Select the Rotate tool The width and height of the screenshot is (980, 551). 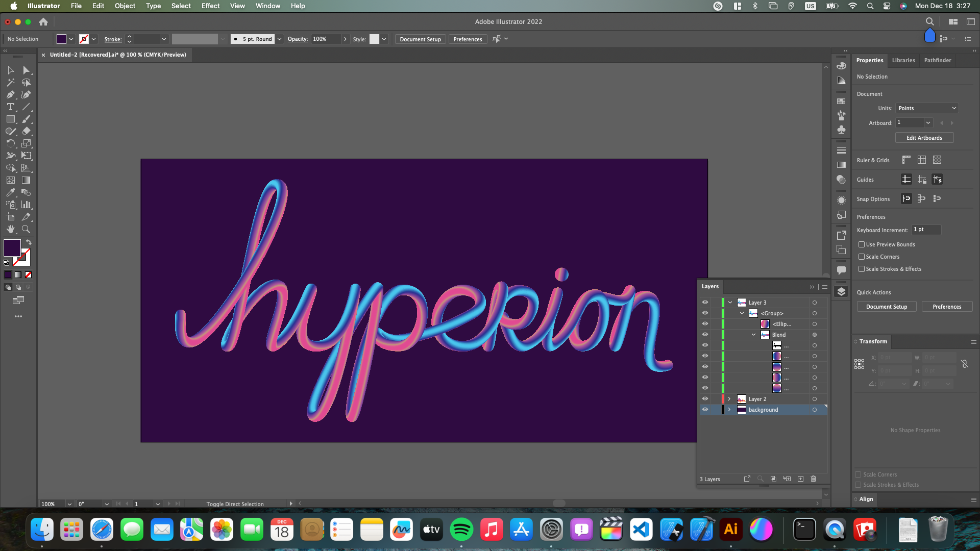click(x=11, y=144)
